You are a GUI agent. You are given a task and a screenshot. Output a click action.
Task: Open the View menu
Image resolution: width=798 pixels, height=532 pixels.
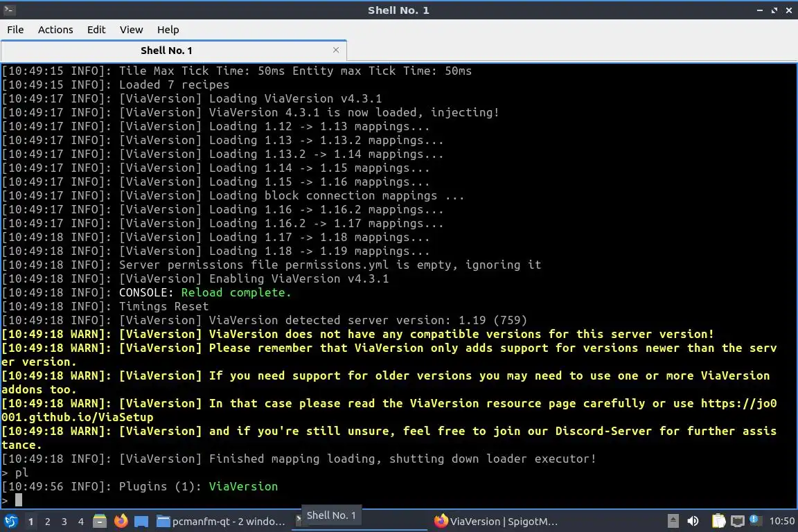132,30
